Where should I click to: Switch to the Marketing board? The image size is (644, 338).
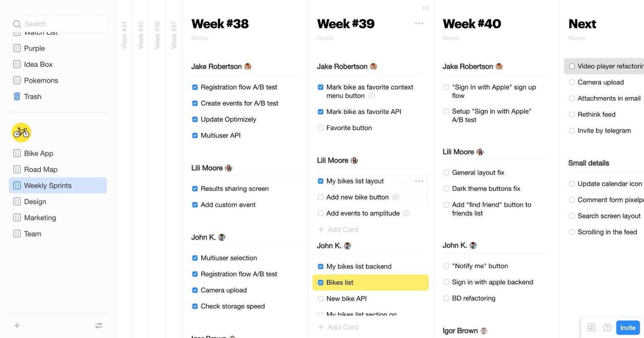[40, 218]
